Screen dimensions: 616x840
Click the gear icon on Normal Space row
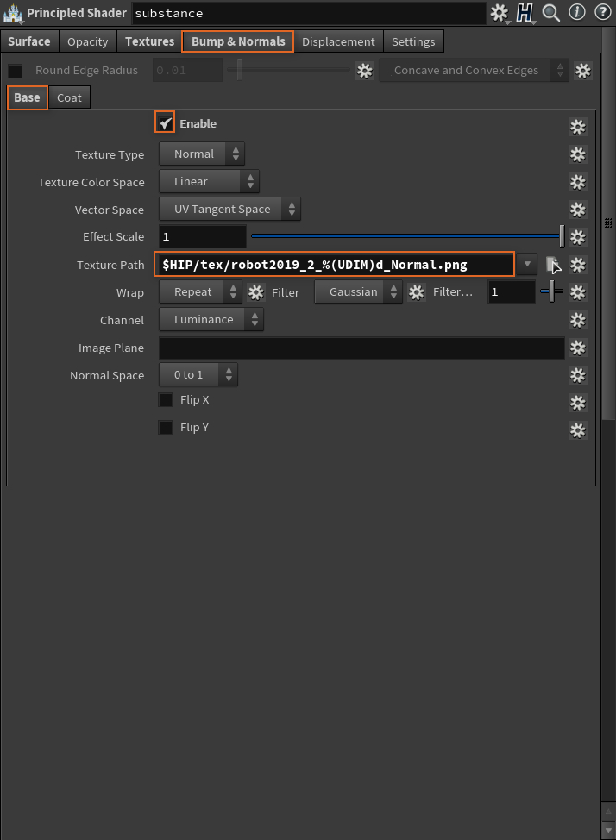577,375
